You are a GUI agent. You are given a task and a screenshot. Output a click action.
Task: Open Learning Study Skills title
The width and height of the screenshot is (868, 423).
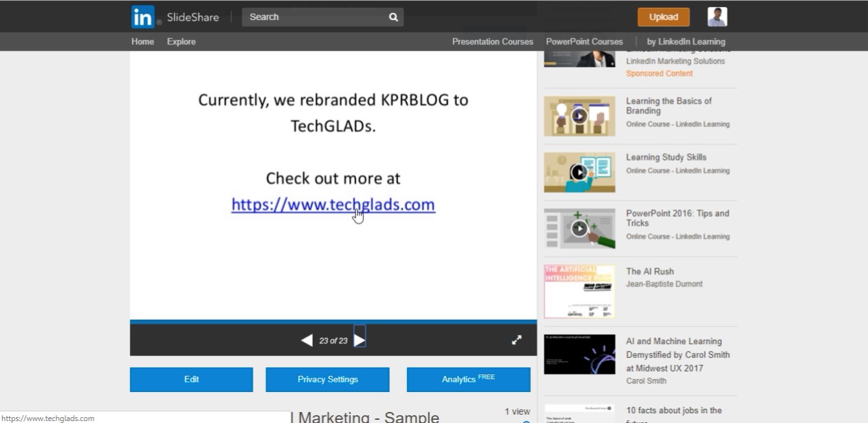pos(666,157)
